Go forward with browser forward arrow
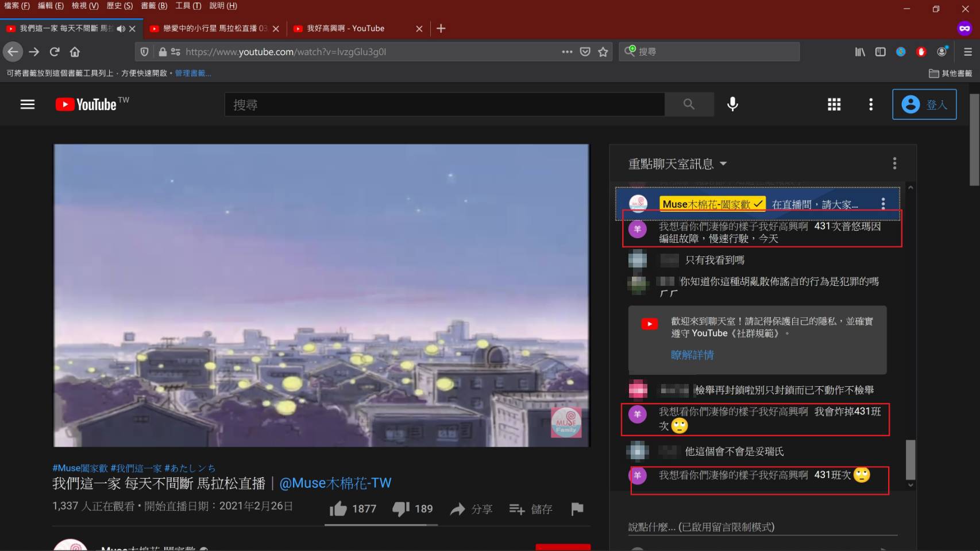980x551 pixels. click(34, 52)
